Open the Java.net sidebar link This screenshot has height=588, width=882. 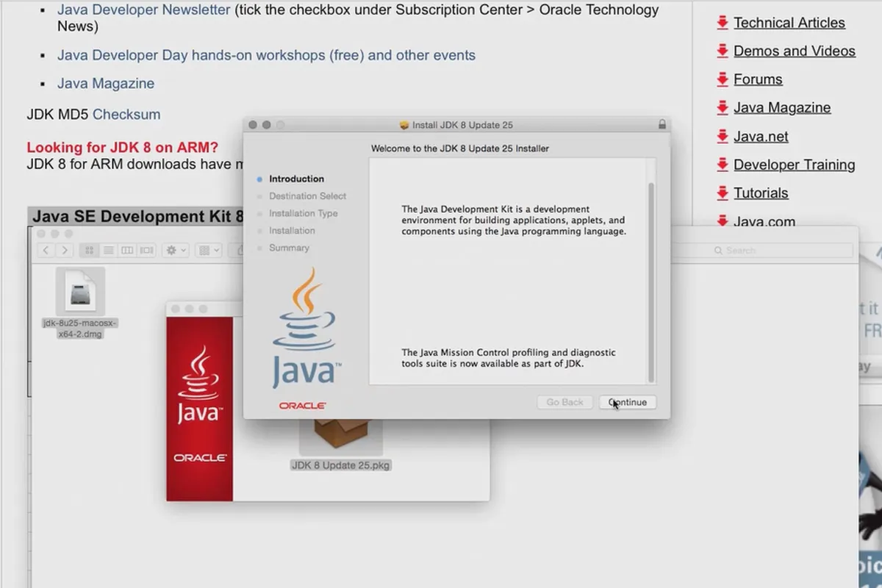click(x=761, y=137)
